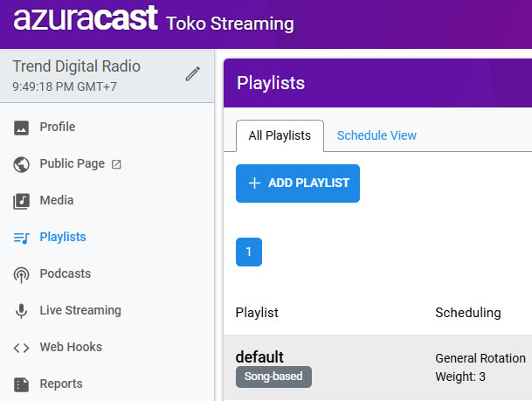Click the Podcasts antenna icon
This screenshot has height=401, width=532.
22,274
